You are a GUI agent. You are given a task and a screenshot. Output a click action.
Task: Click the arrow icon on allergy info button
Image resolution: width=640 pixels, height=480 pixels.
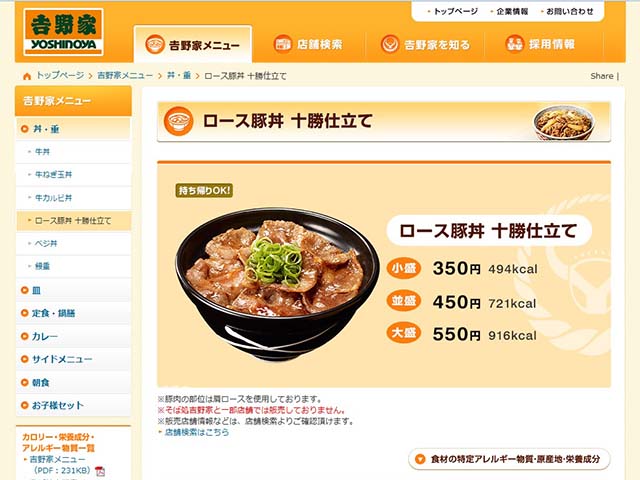420,460
